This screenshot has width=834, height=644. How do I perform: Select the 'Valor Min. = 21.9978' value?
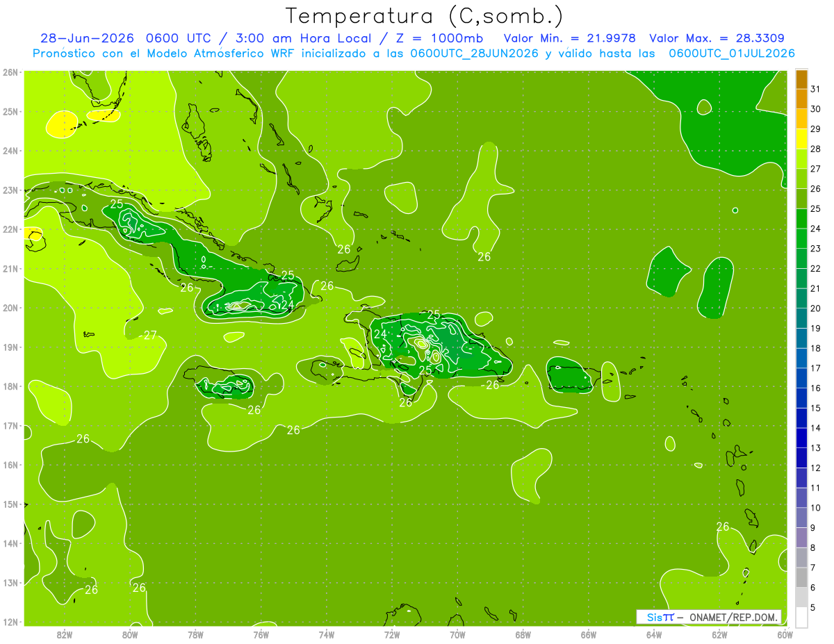click(569, 38)
